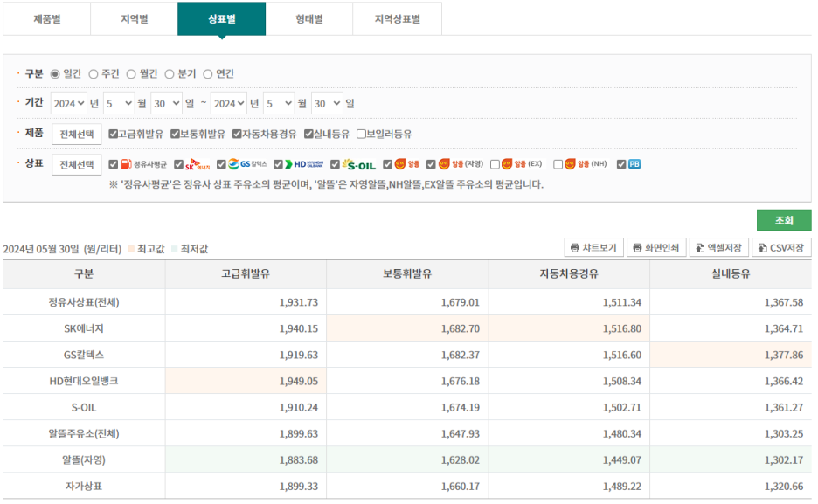This screenshot has width=818, height=504.
Task: Click 전체선택 in the 상표 row
Action: point(77,165)
